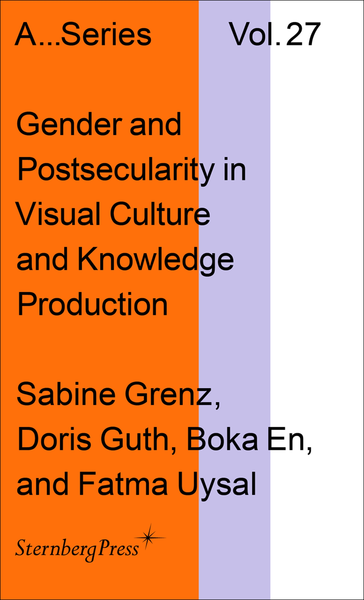The width and height of the screenshot is (364, 600).
Task: Click the 'Vol. 27' label
Action: pos(274,34)
